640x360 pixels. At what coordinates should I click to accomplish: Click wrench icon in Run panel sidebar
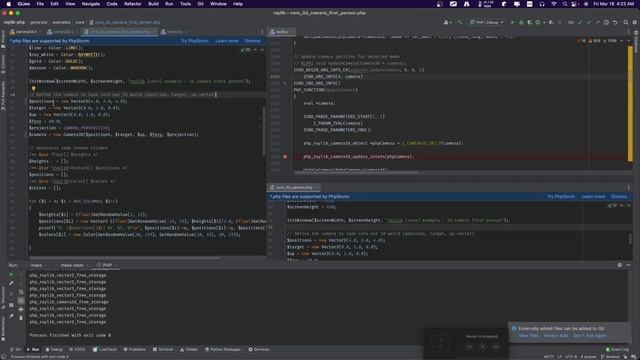(x=11, y=283)
